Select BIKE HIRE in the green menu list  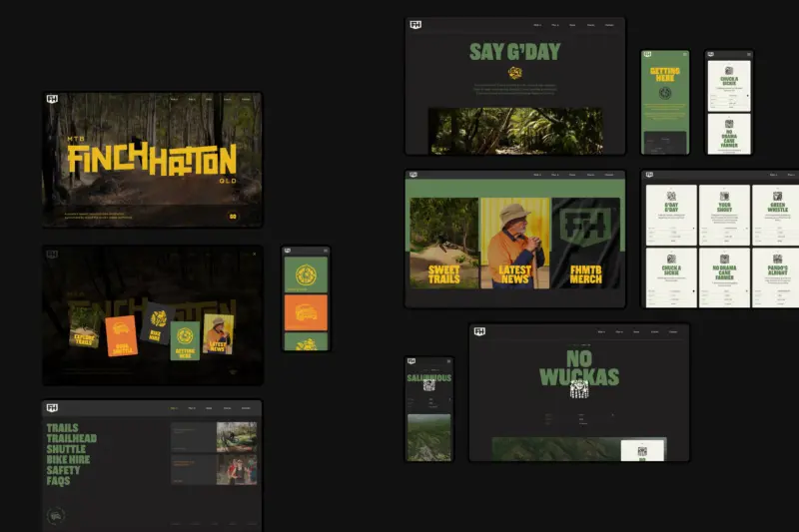(x=68, y=459)
